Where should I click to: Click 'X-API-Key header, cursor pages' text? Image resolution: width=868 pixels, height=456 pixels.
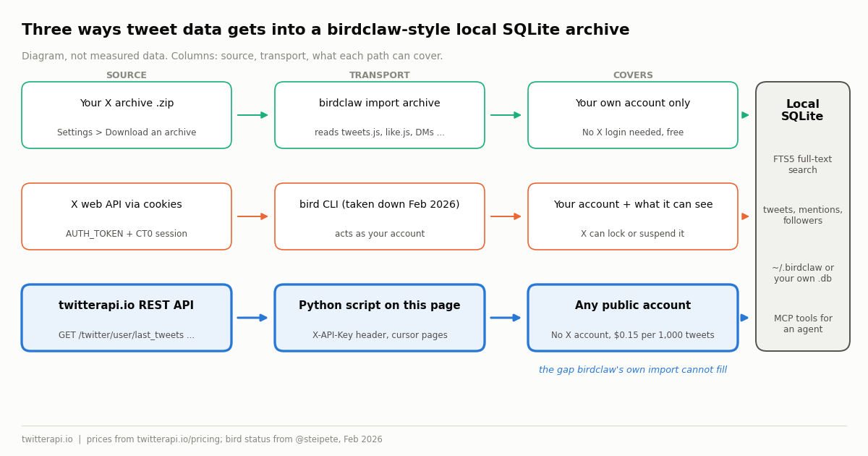click(380, 335)
